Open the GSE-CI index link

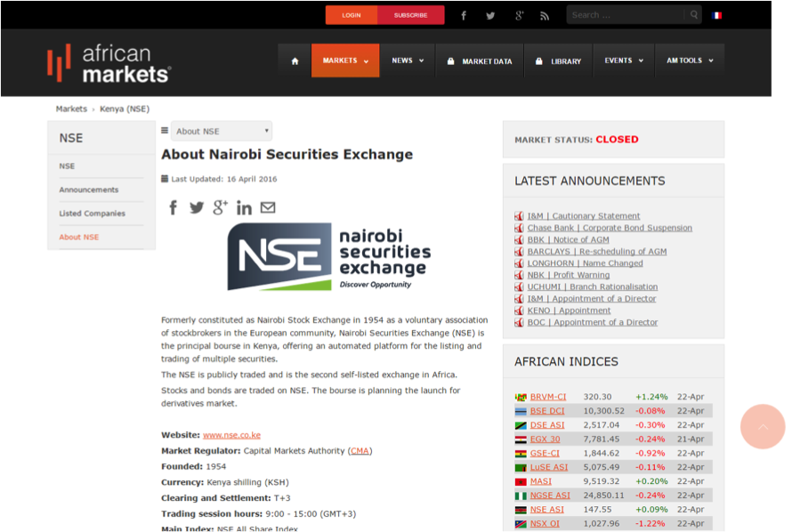[545, 454]
